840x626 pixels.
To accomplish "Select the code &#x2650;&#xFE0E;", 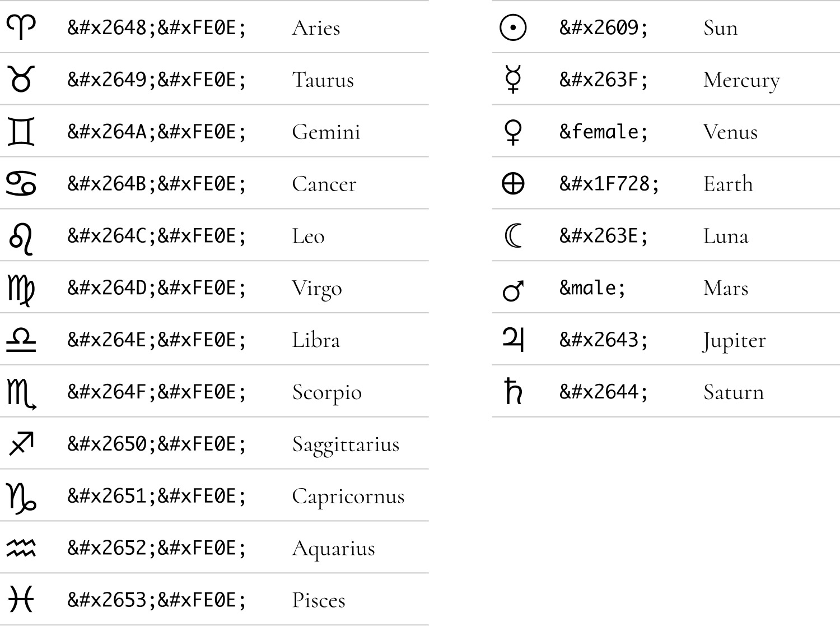I will (x=157, y=444).
